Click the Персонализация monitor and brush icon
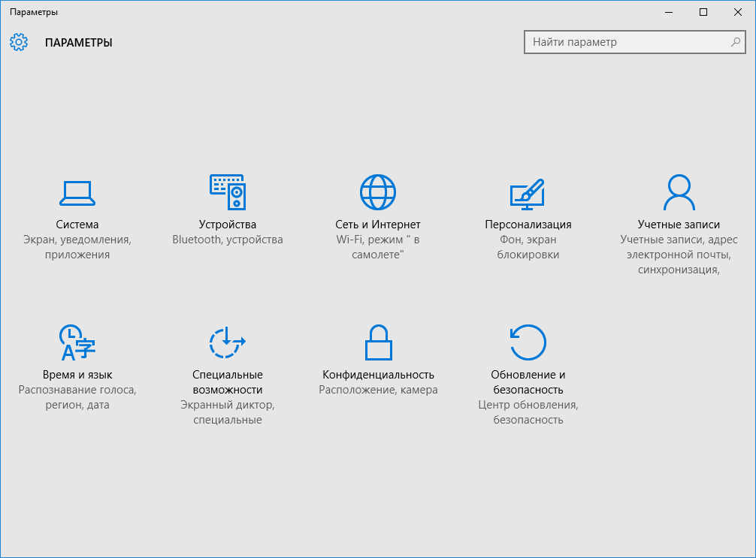Screen dimensions: 756x558 point(528,193)
